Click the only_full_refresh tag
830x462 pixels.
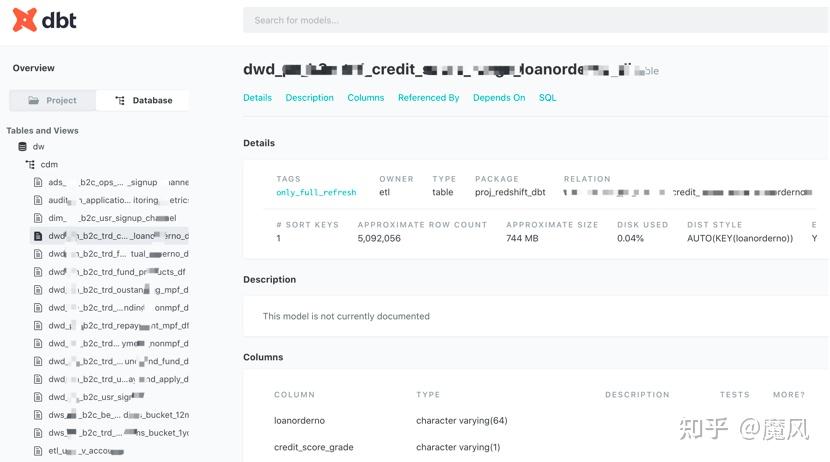(316, 192)
